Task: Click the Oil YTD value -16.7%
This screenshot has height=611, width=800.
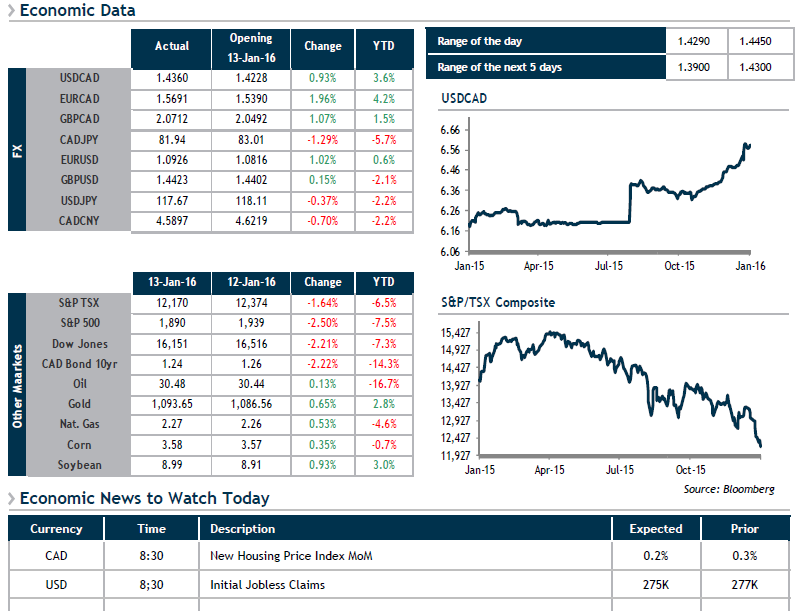Action: [384, 384]
